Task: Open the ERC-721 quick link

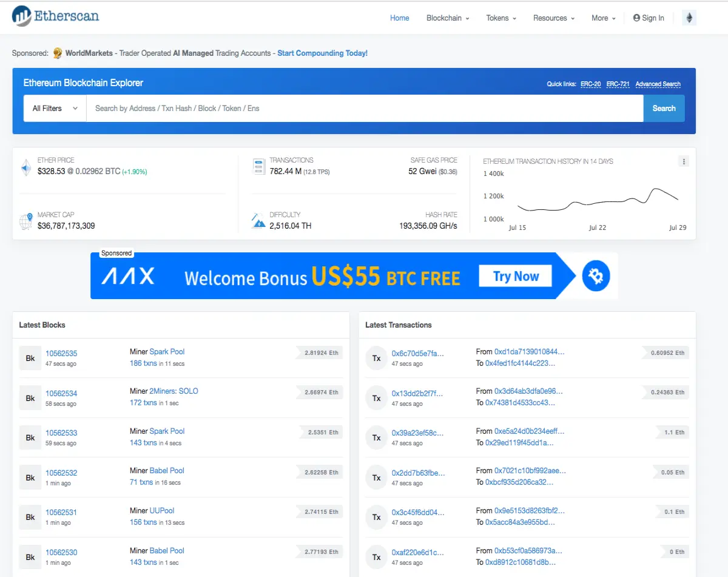Action: coord(618,84)
